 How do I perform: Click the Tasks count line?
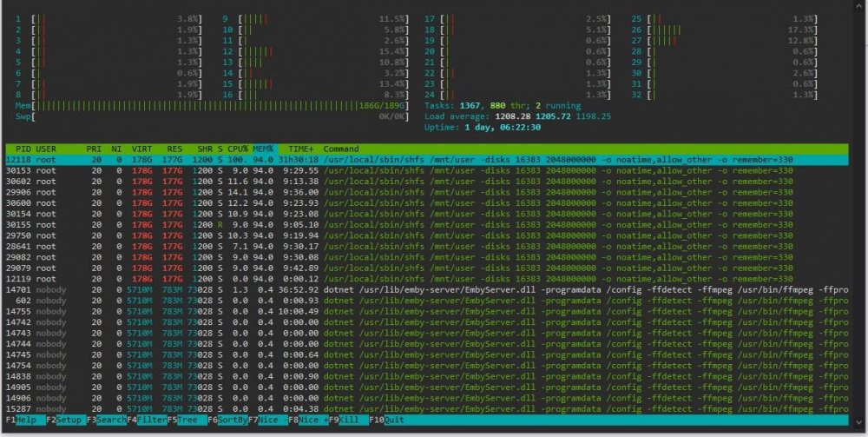pos(503,106)
